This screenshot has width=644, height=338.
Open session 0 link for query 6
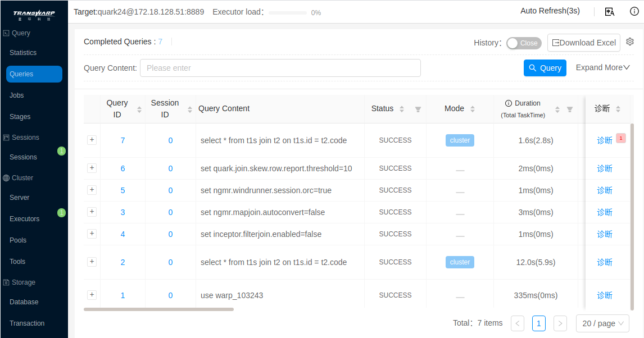[170, 168]
